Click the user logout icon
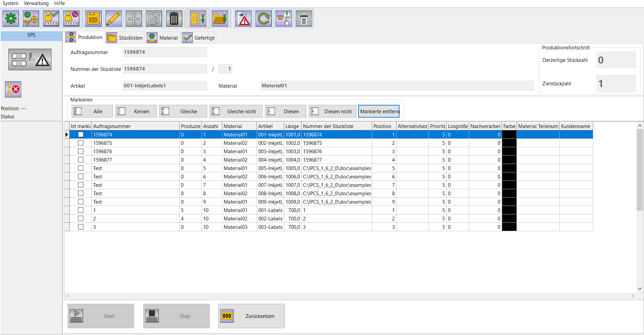644x335 pixels. [x=71, y=18]
